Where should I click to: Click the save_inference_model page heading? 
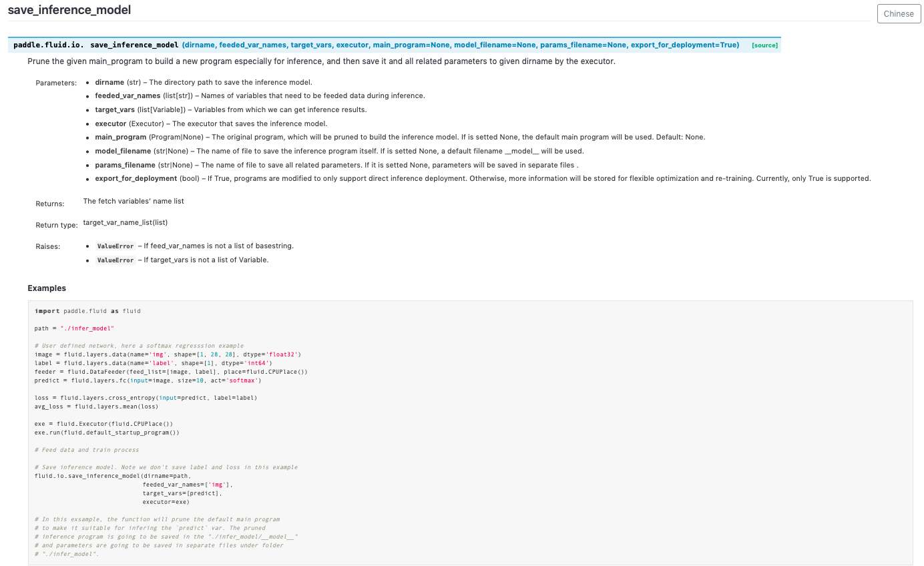(69, 10)
